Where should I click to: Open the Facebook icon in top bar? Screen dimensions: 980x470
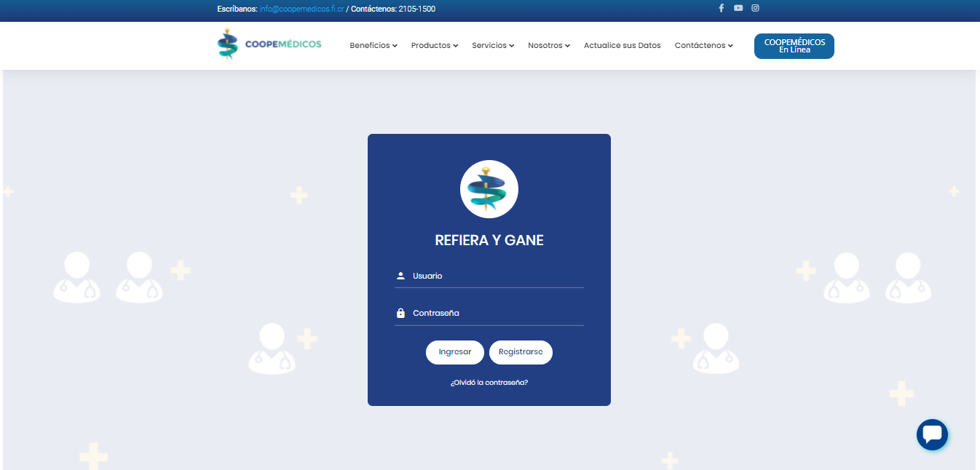[721, 8]
